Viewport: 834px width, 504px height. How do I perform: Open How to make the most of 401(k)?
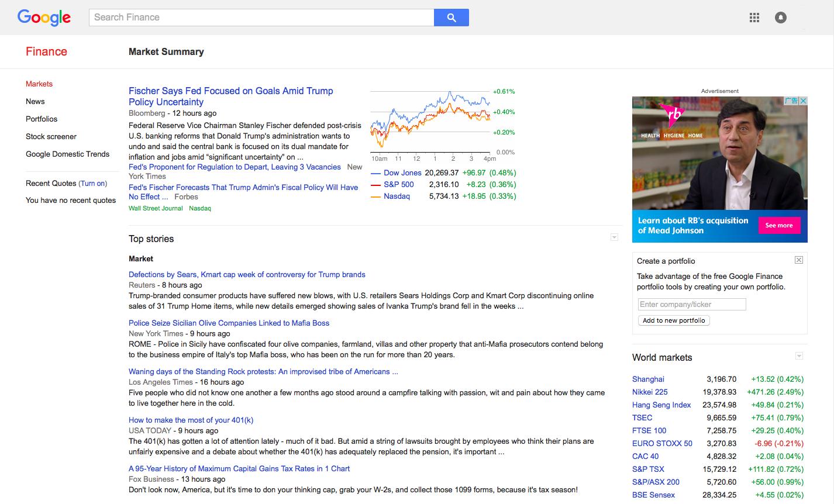point(191,420)
